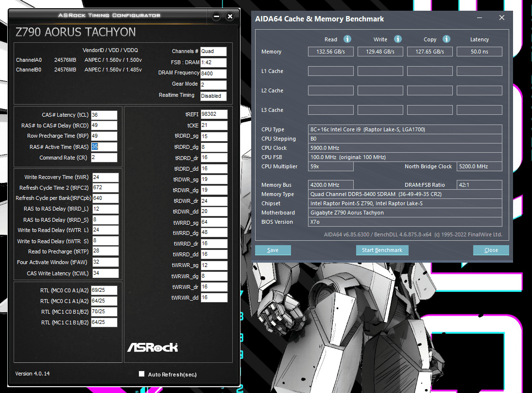Viewport: 532px width, 393px height.
Task: Click the tWRWR_sg value field
Action: (x=214, y=265)
